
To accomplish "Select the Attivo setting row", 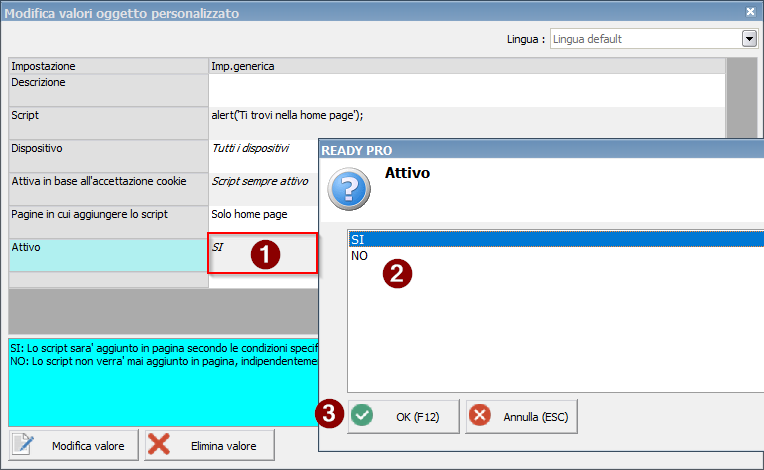I will 107,254.
